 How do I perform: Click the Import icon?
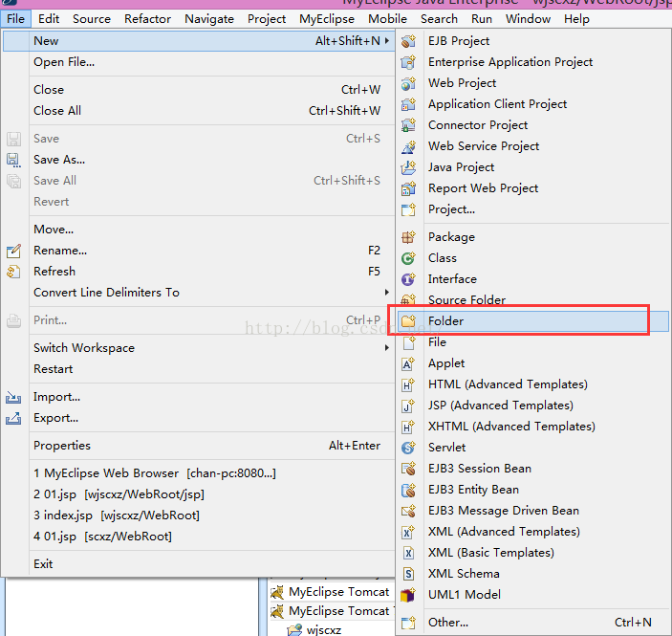click(x=13, y=397)
